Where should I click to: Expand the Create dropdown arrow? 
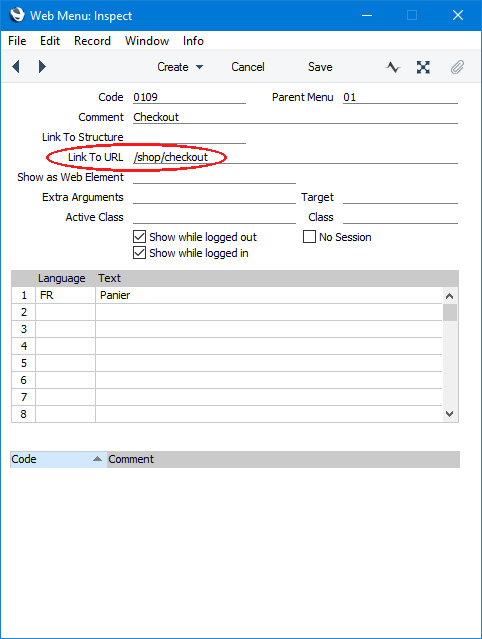[x=199, y=67]
